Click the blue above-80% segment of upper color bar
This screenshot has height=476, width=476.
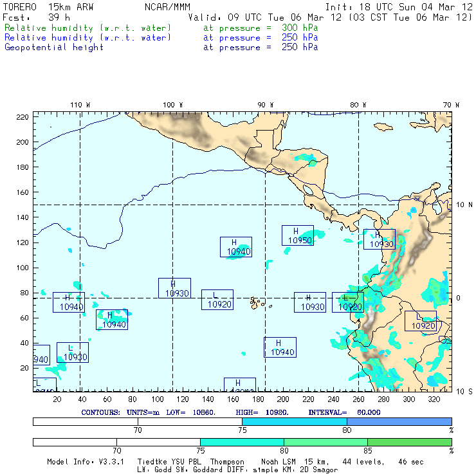tap(399, 421)
